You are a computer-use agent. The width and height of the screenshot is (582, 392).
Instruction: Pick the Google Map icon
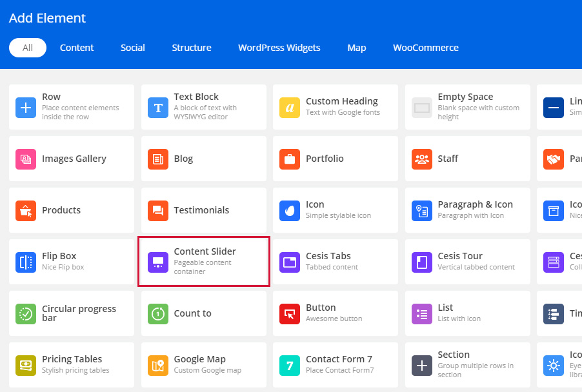pos(158,365)
